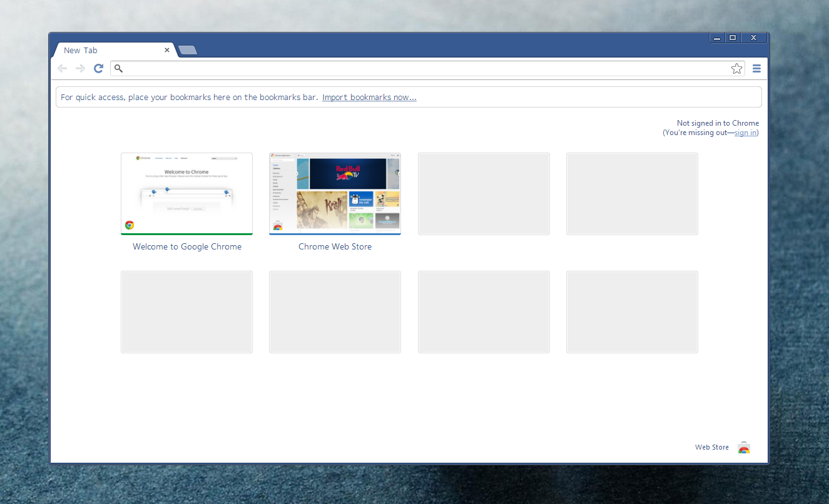Open the Web Store link at the bottom
Image resolution: width=829 pixels, height=504 pixels.
click(x=712, y=447)
